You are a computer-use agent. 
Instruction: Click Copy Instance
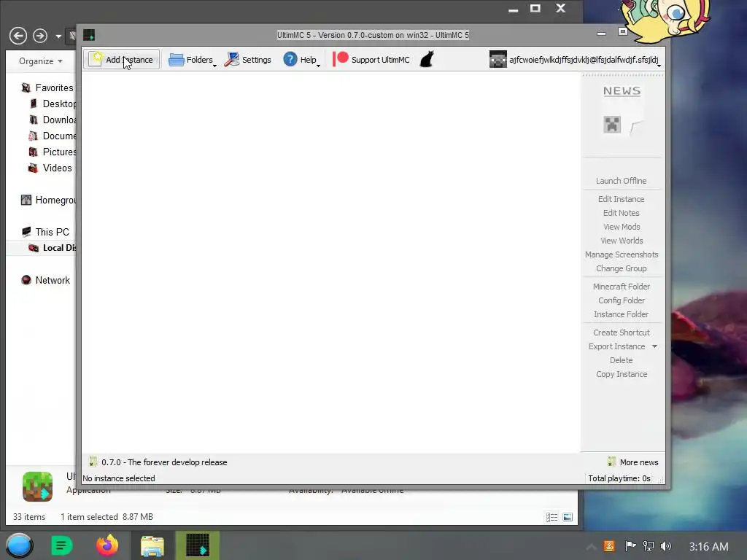click(x=621, y=374)
